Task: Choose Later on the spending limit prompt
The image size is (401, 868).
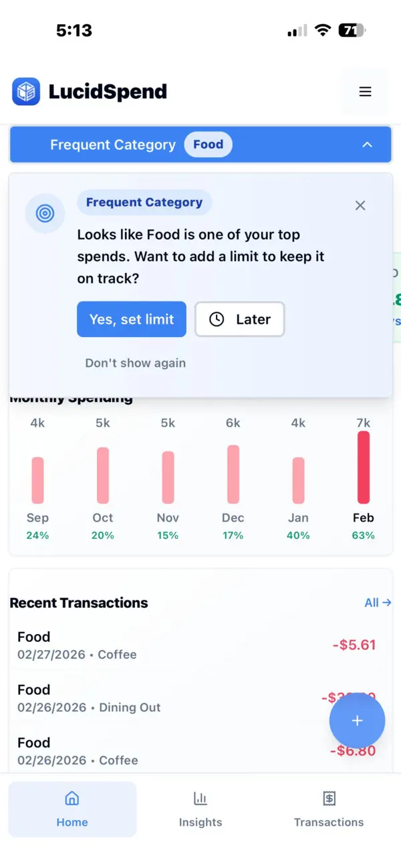Action: (x=239, y=320)
